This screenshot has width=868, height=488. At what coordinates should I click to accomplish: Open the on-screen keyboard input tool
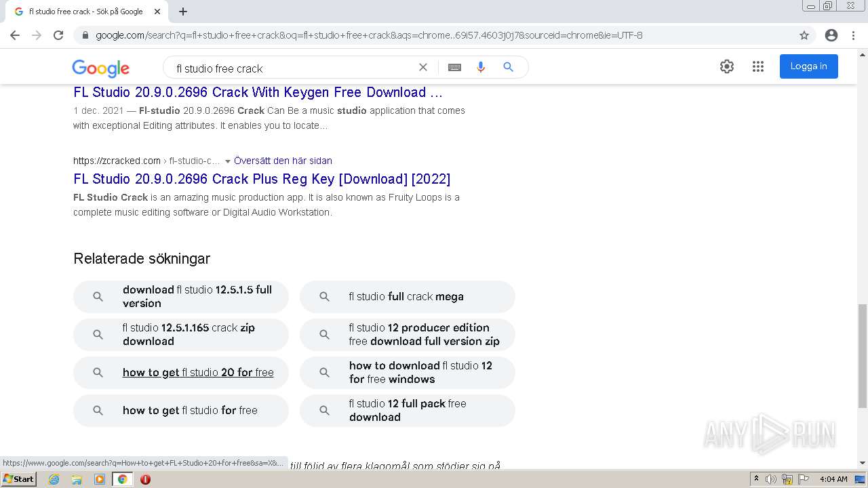pyautogui.click(x=454, y=67)
